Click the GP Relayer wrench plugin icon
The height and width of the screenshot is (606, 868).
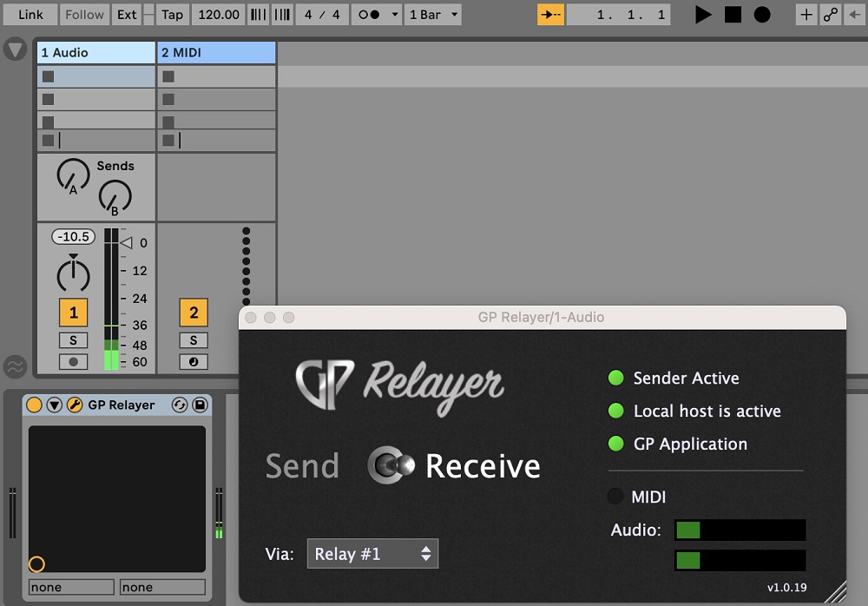click(75, 405)
